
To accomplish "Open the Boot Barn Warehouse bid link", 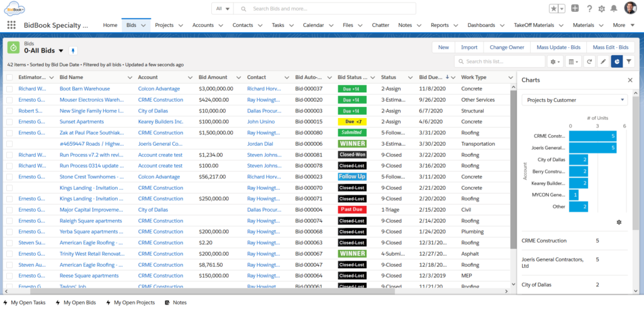I will (85, 89).
